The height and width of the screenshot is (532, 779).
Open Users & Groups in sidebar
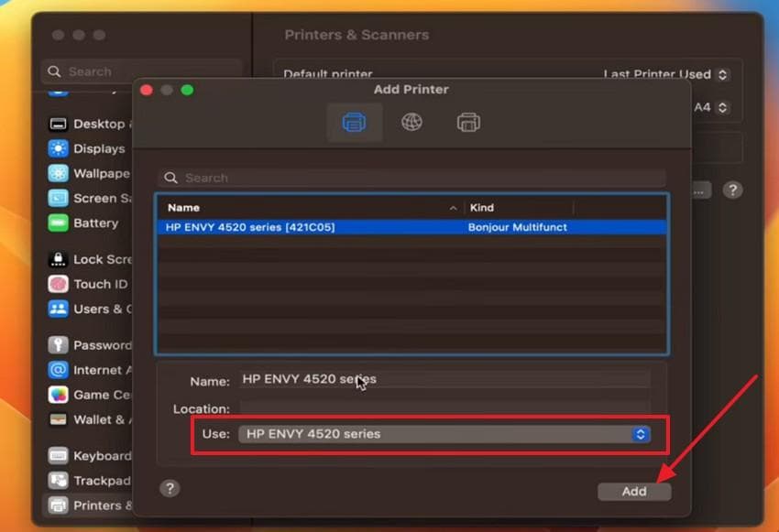pyautogui.click(x=90, y=309)
